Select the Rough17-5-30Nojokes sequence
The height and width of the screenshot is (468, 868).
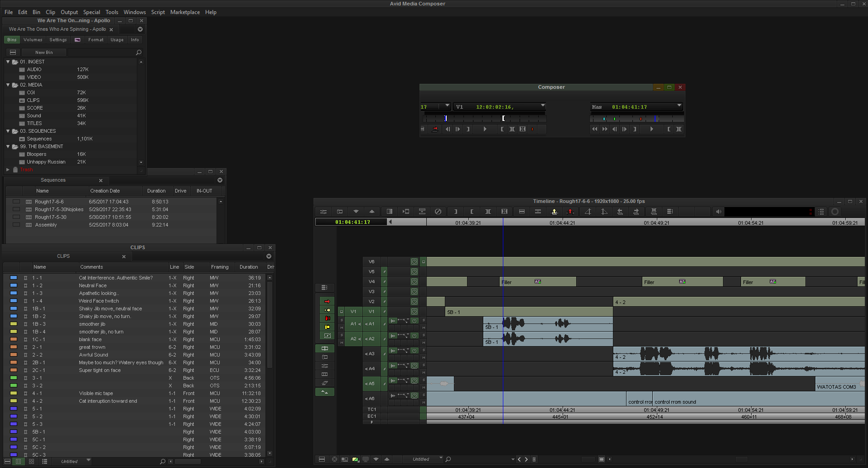coord(59,209)
